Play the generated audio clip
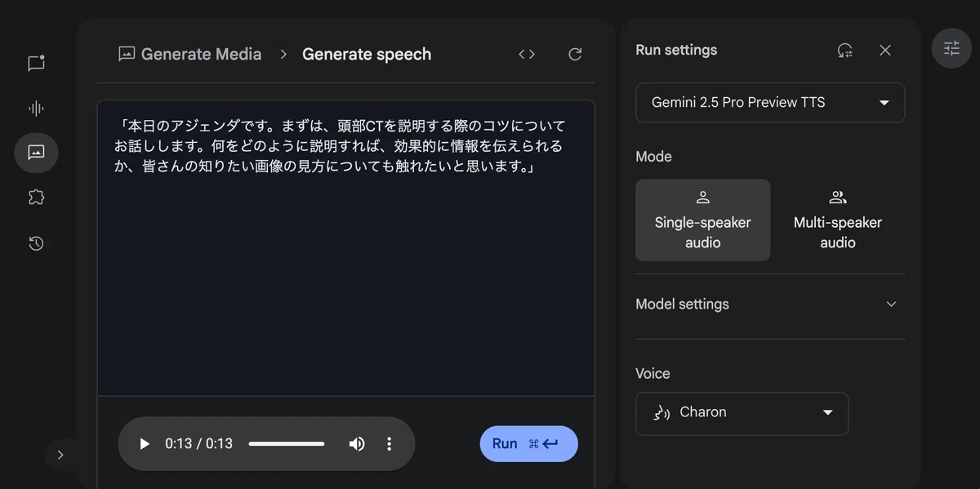This screenshot has width=980, height=489. [x=145, y=444]
